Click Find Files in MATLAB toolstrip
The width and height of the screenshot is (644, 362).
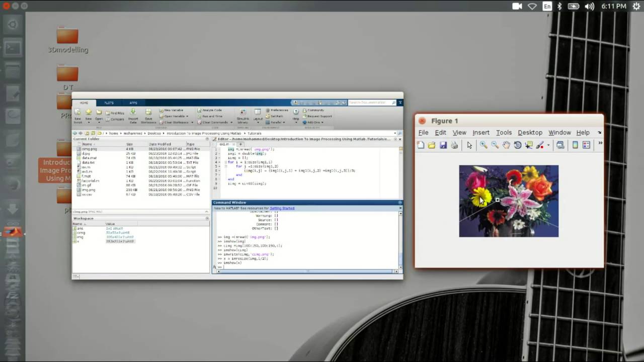115,113
